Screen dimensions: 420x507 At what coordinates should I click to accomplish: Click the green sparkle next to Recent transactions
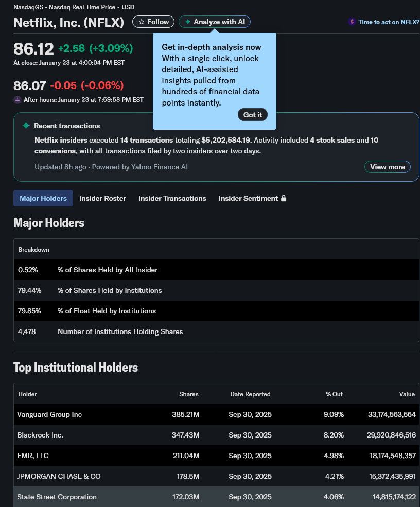point(26,126)
